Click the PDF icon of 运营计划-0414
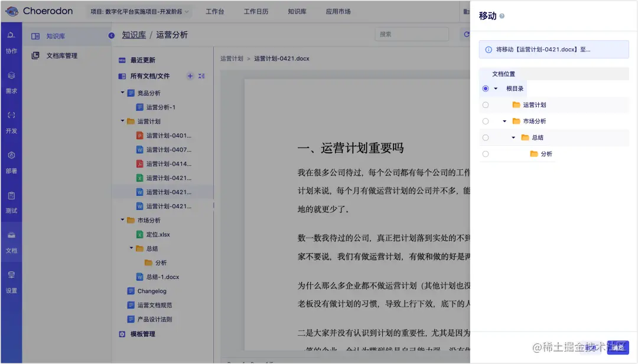Viewport: 638px width, 364px height. click(139, 164)
